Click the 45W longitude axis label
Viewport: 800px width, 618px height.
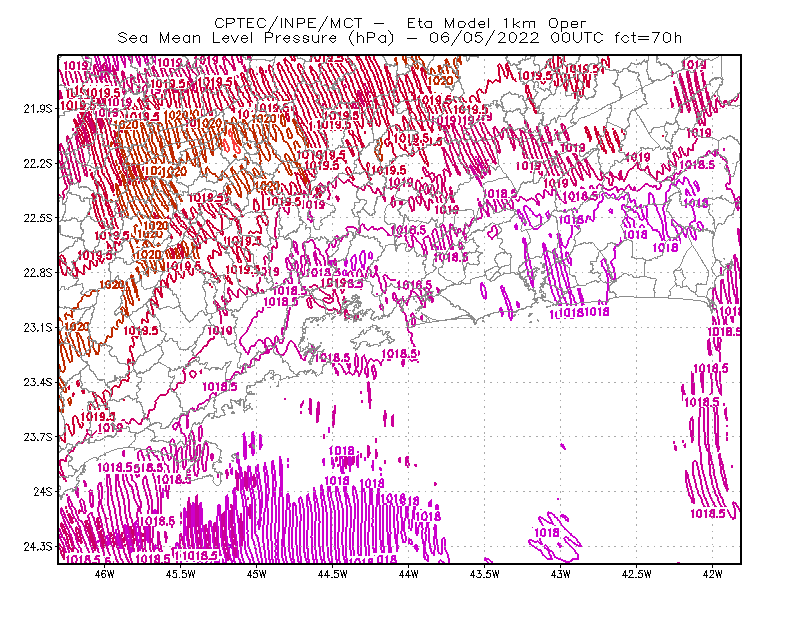256,574
